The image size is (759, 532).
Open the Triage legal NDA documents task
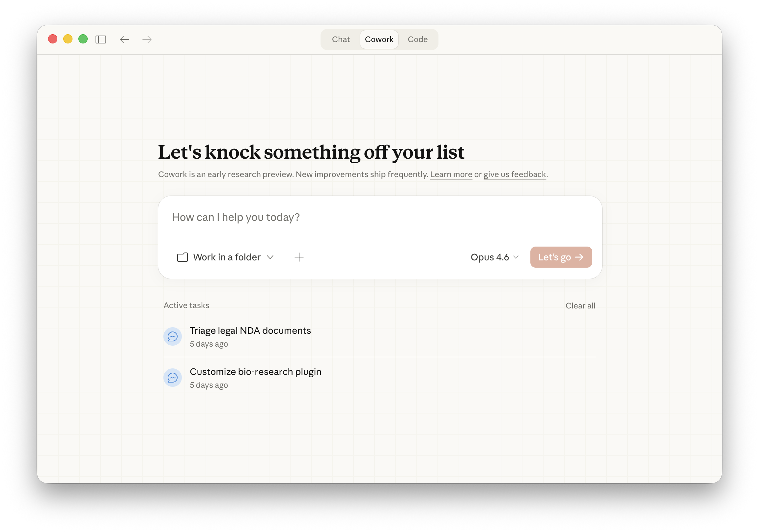coord(250,331)
